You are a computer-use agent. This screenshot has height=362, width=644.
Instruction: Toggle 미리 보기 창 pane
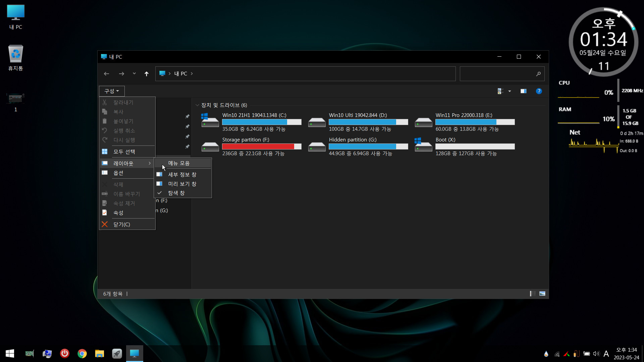[x=183, y=184]
